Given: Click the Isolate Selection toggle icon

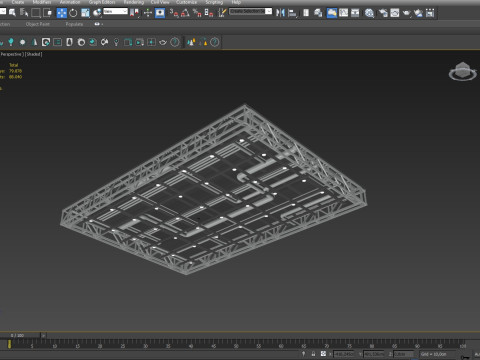Looking at the screenshot, I should (303, 354).
